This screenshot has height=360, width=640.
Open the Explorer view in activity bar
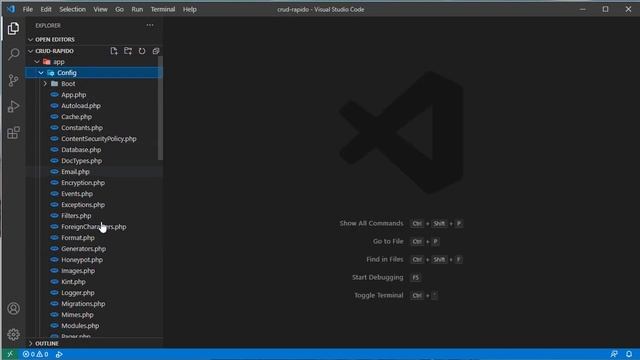pyautogui.click(x=13, y=29)
